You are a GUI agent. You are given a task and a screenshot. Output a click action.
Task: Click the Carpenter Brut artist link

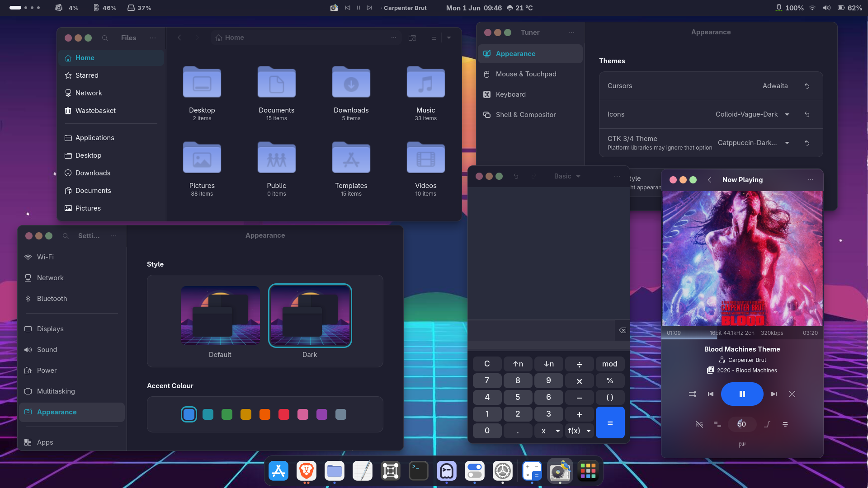coord(747,360)
